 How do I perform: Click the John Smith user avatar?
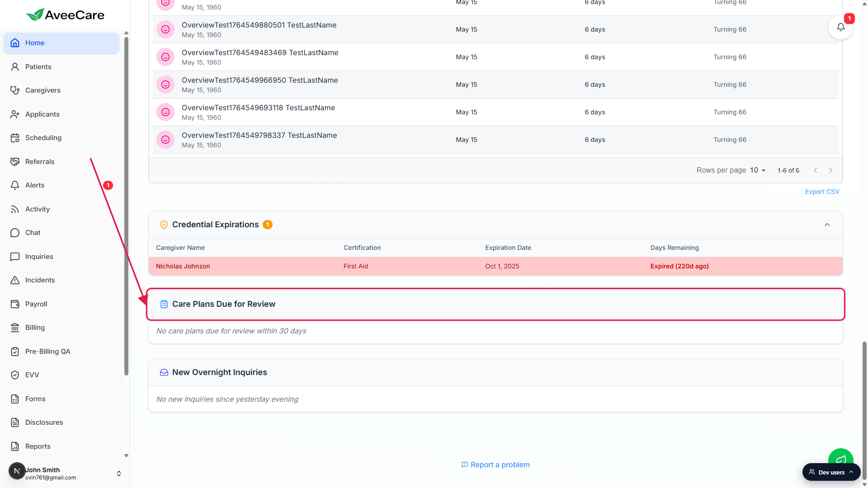click(17, 471)
